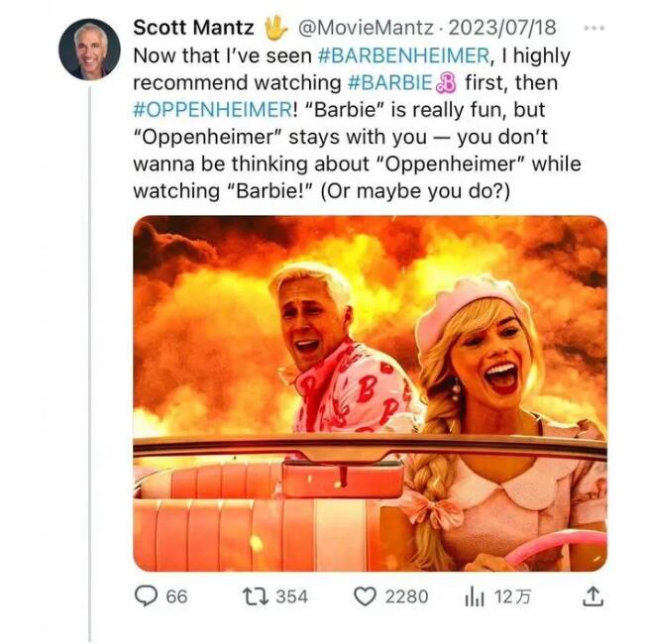Click the 2280 likes count

point(406,595)
